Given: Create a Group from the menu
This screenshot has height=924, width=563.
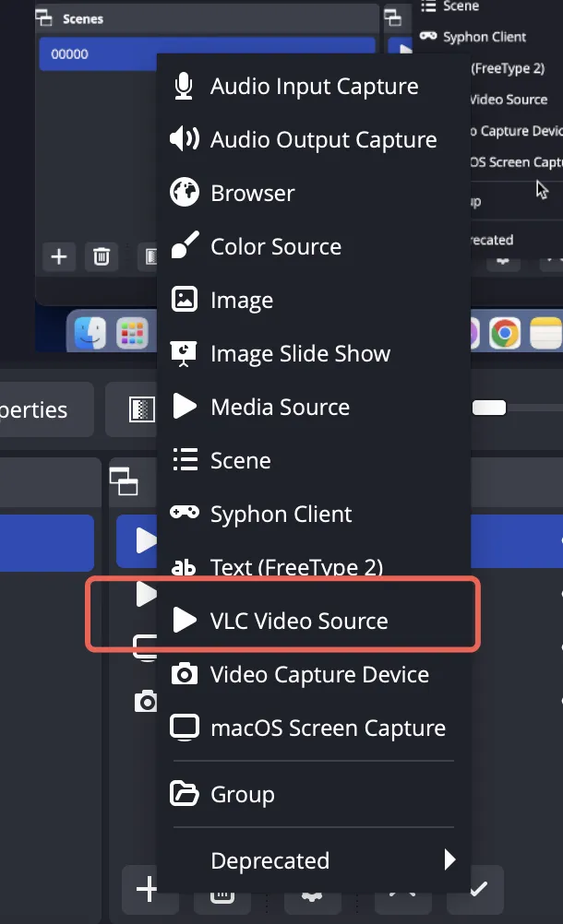Looking at the screenshot, I should [313, 794].
